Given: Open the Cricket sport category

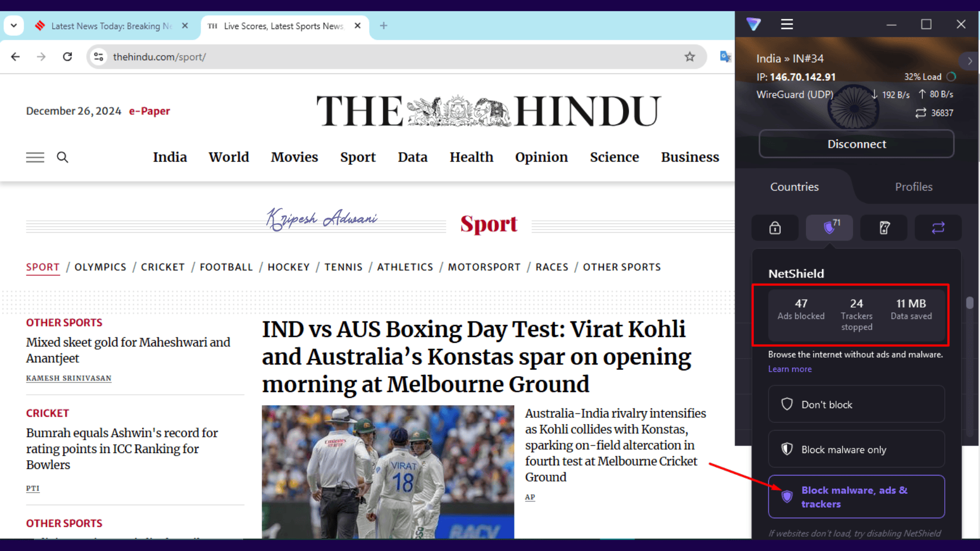Looking at the screenshot, I should [x=163, y=267].
